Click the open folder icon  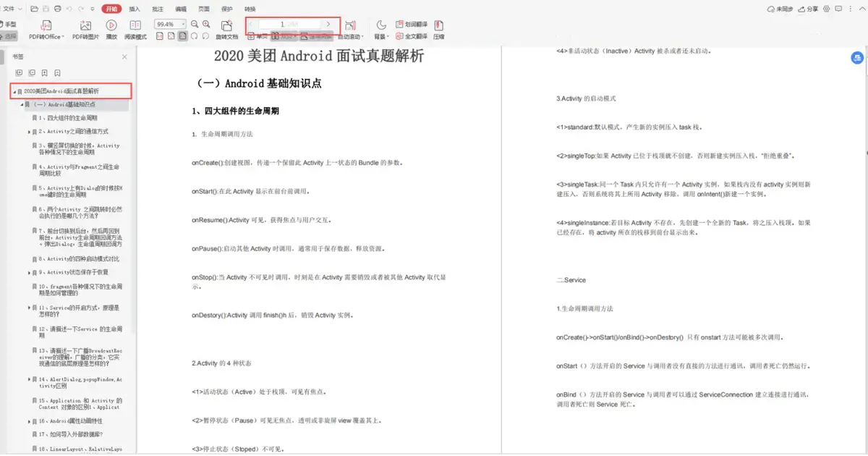35,9
